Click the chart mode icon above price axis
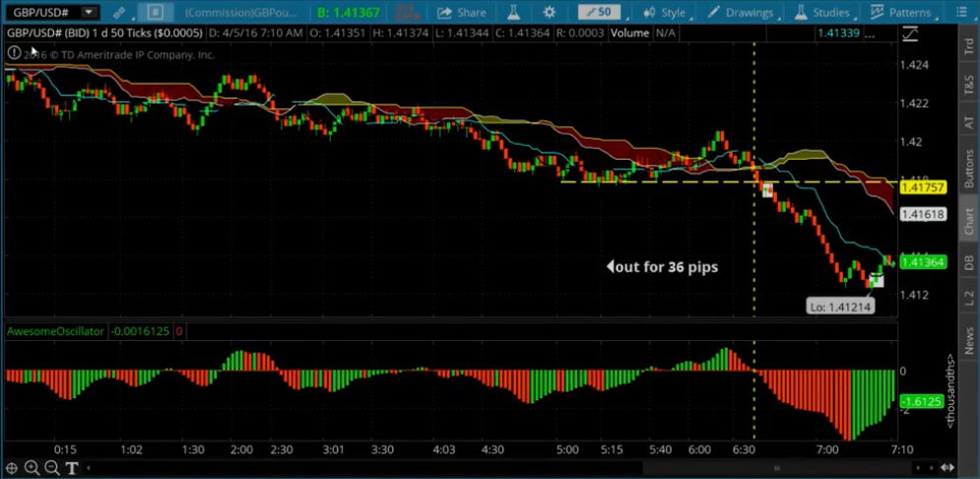Image resolution: width=980 pixels, height=479 pixels. (x=910, y=34)
